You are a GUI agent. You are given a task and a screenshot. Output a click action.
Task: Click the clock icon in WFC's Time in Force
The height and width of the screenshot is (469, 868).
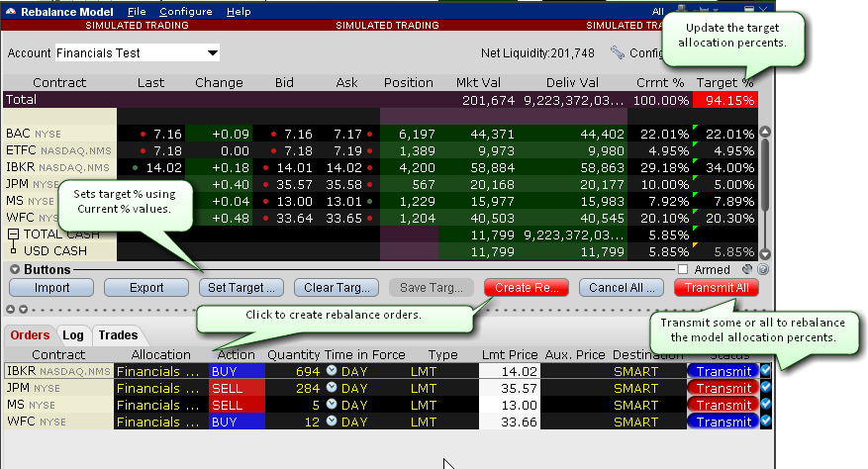coord(332,422)
